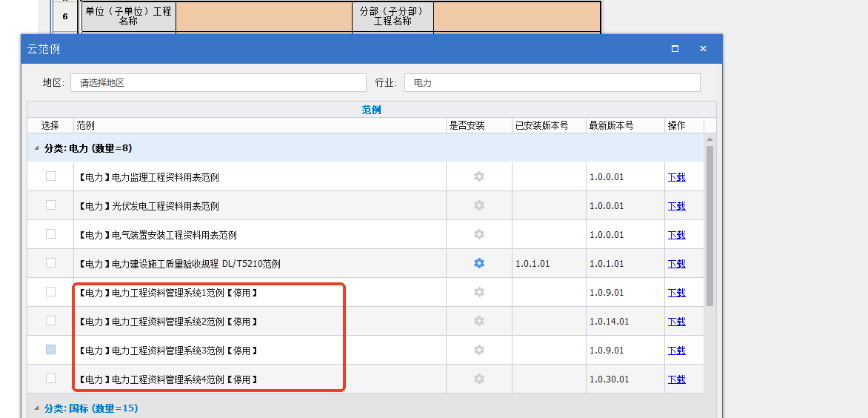Click gear icon for 电力监理工程资料用表范例

pos(479,176)
